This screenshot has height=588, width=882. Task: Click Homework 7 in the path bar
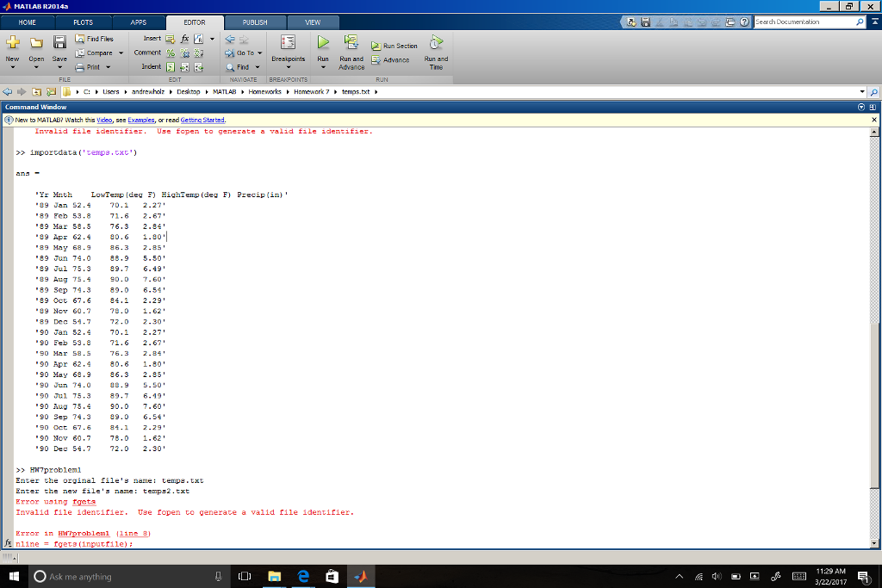pyautogui.click(x=311, y=91)
